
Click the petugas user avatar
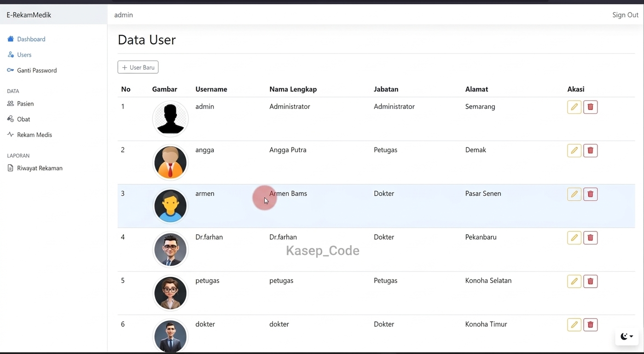[170, 293]
